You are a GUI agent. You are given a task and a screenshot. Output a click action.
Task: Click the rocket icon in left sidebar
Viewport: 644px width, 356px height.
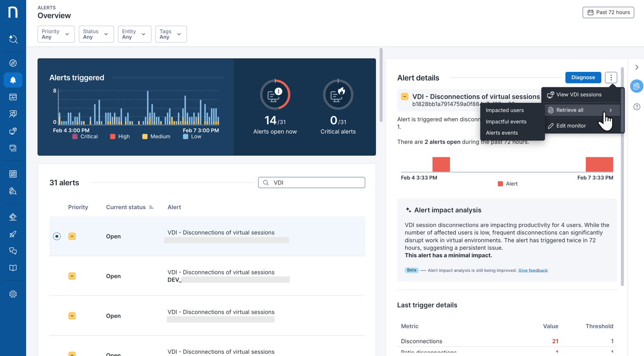(x=13, y=234)
